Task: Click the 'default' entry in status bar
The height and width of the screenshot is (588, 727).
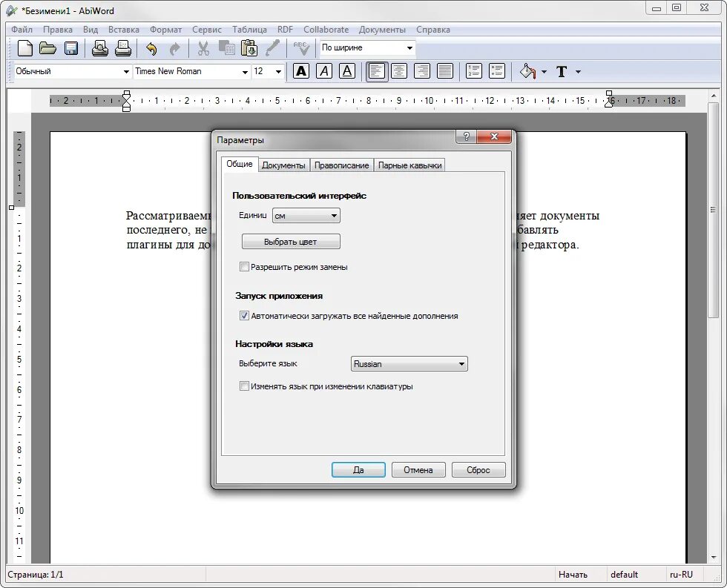Action: (624, 575)
